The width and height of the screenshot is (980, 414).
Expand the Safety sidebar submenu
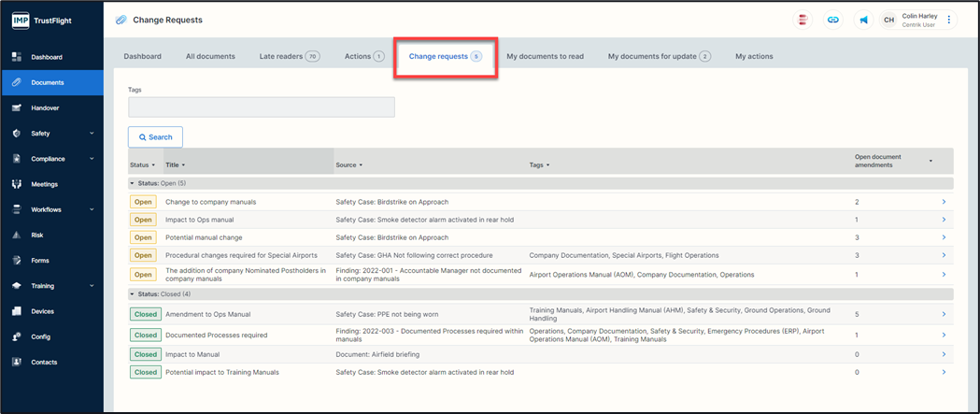[92, 134]
